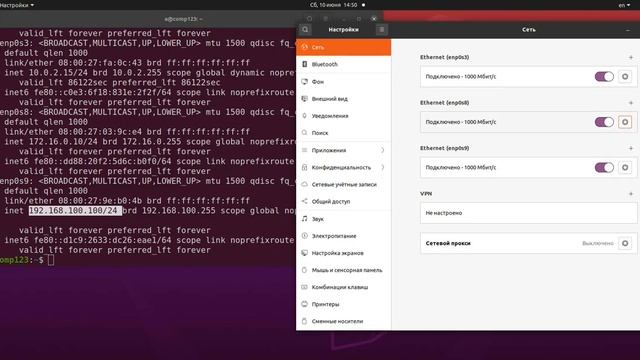Toggle Ethernet enp0s9 connection switch
The width and height of the screenshot is (640, 360).
604,167
